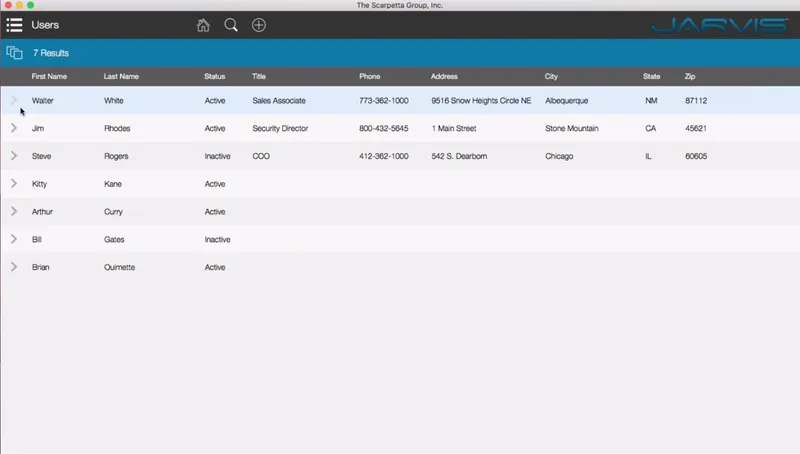The height and width of the screenshot is (454, 800).
Task: Sort by Phone column header
Action: (x=369, y=77)
